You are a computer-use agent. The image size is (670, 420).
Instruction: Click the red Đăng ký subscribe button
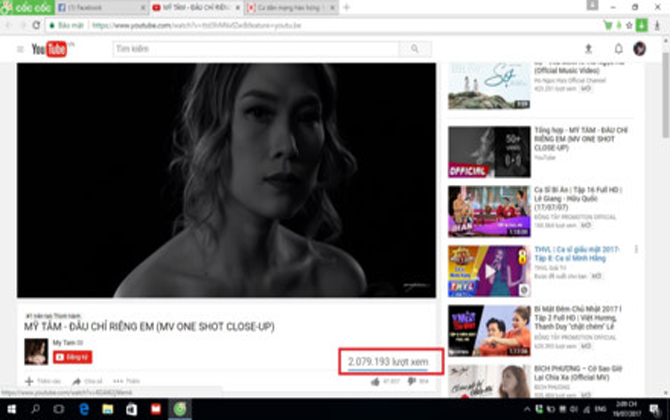(x=73, y=356)
